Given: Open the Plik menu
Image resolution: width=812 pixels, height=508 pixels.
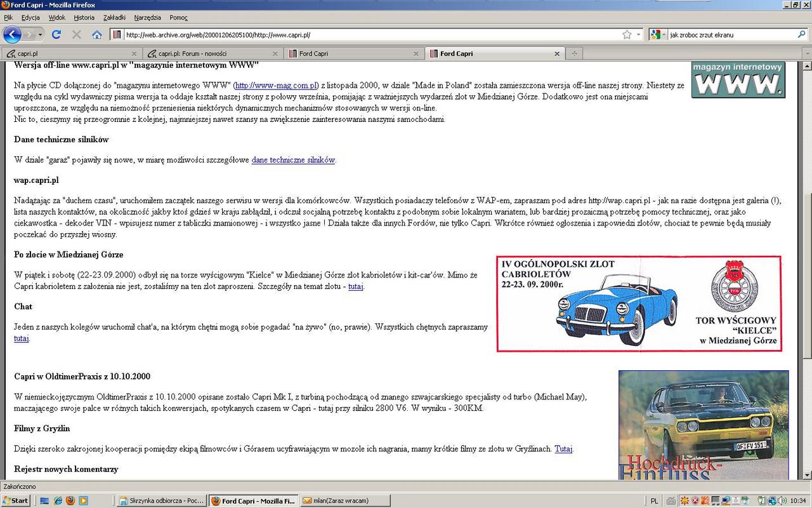Looking at the screenshot, I should [8, 18].
